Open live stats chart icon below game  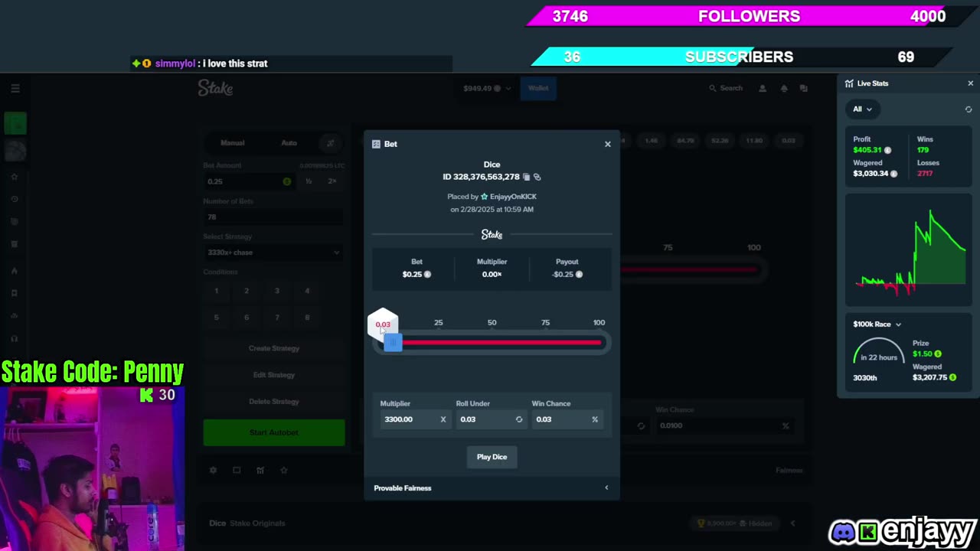(260, 470)
